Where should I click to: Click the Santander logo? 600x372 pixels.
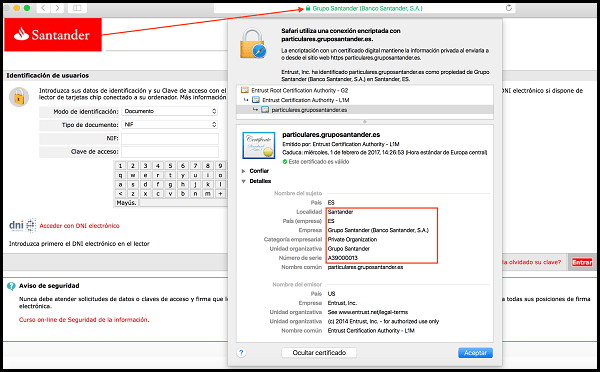[x=53, y=35]
